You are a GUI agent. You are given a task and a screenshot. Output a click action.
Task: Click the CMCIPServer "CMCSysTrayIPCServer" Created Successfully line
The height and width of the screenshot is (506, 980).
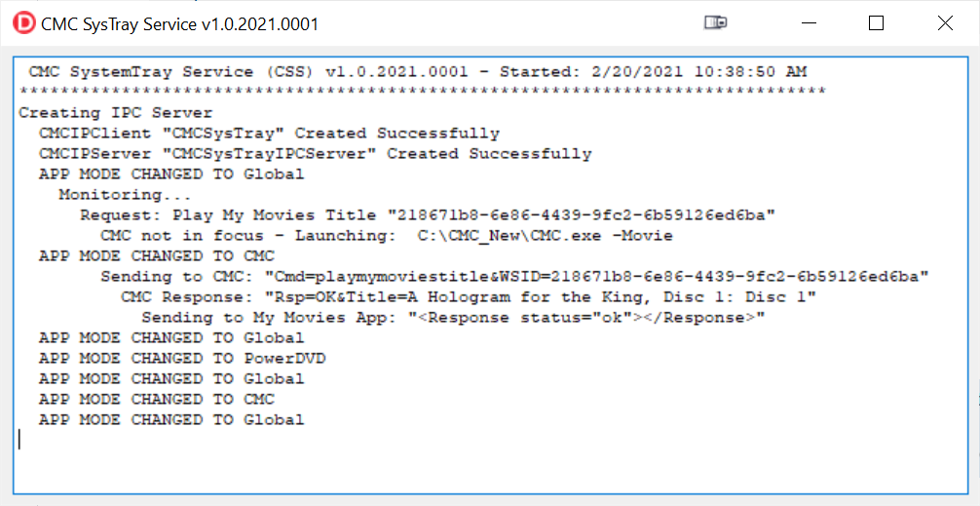(315, 154)
